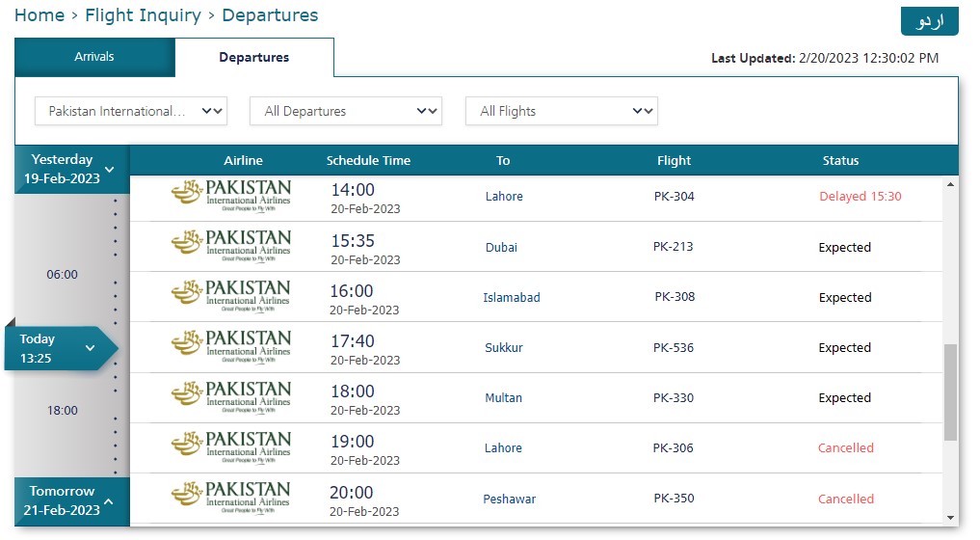Click the scroll up arrow of the flight list
Viewport: 980px width, 540px height.
[950, 184]
